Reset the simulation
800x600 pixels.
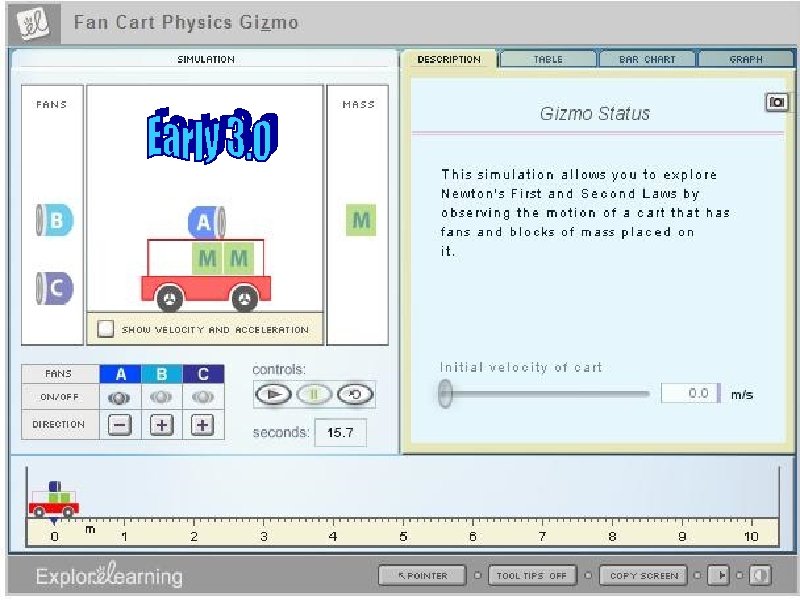click(355, 394)
